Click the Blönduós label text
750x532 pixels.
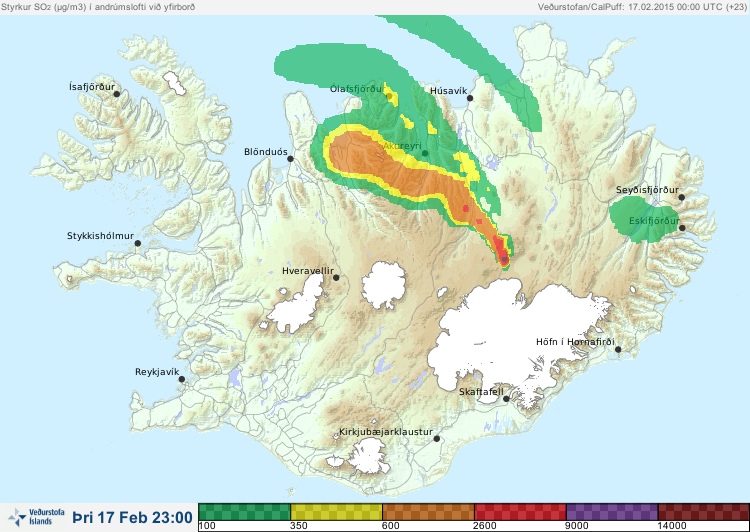click(266, 152)
